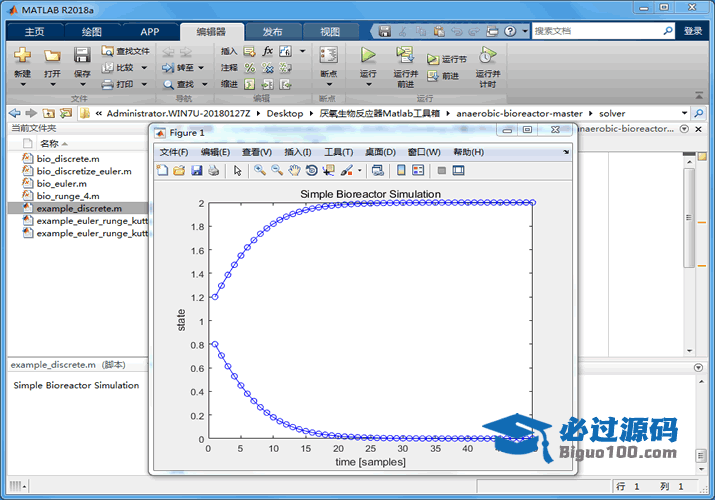Viewport: 715px width, 500px height.
Task: Click Edit Plot arrow in Figure toolbar
Action: point(237,170)
